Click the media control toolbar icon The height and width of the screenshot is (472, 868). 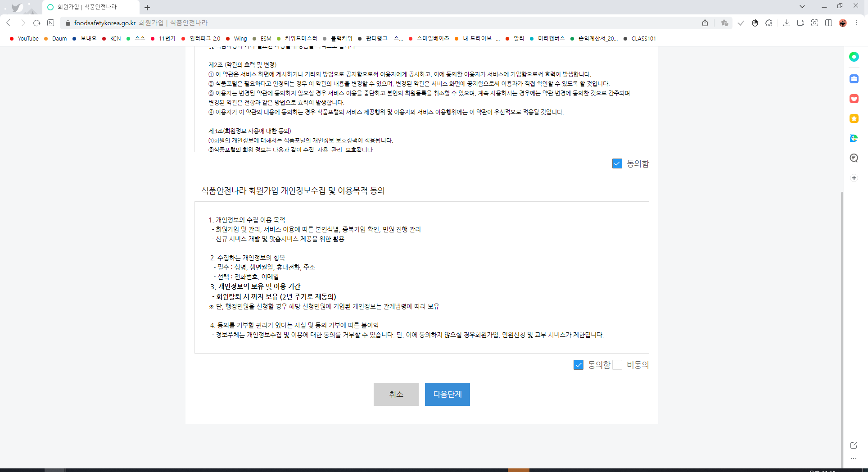pyautogui.click(x=800, y=23)
